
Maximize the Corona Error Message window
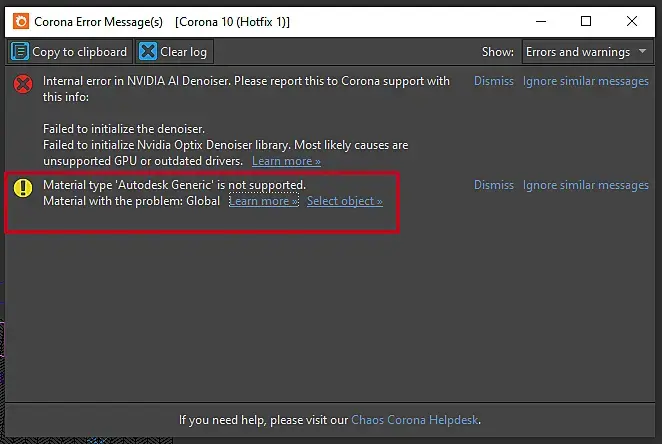tap(586, 21)
